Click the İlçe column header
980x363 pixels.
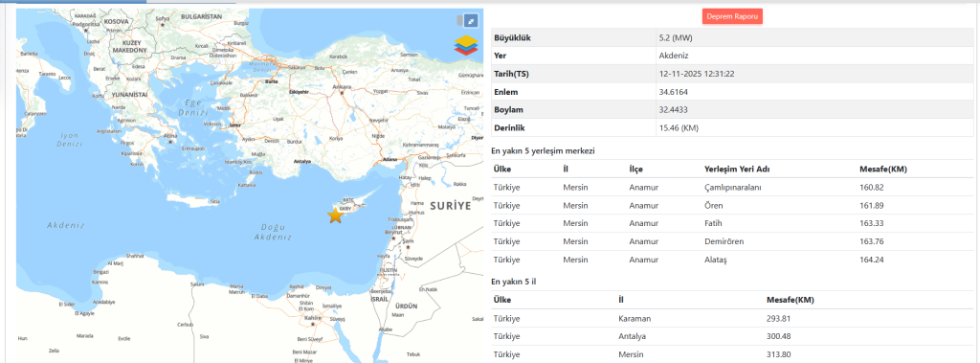point(635,169)
